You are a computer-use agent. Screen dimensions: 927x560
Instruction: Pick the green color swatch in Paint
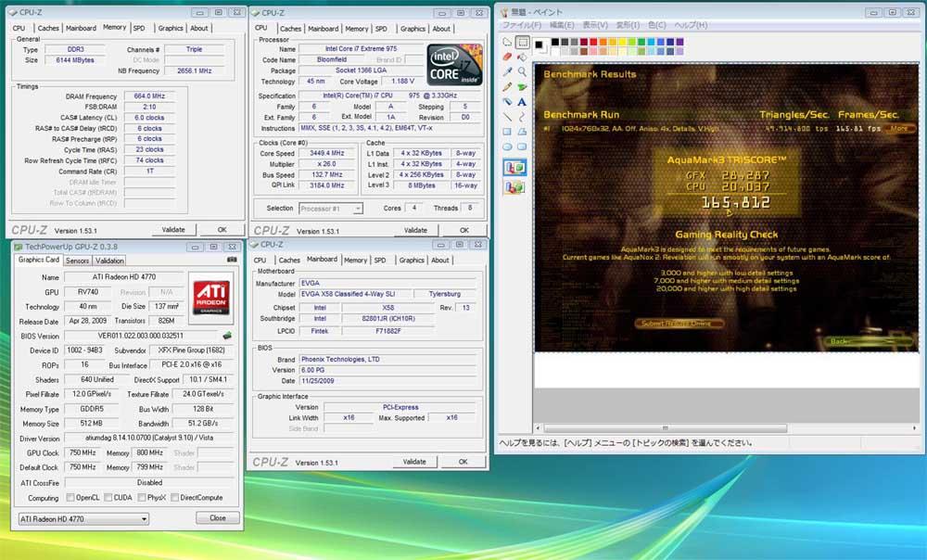641,42
